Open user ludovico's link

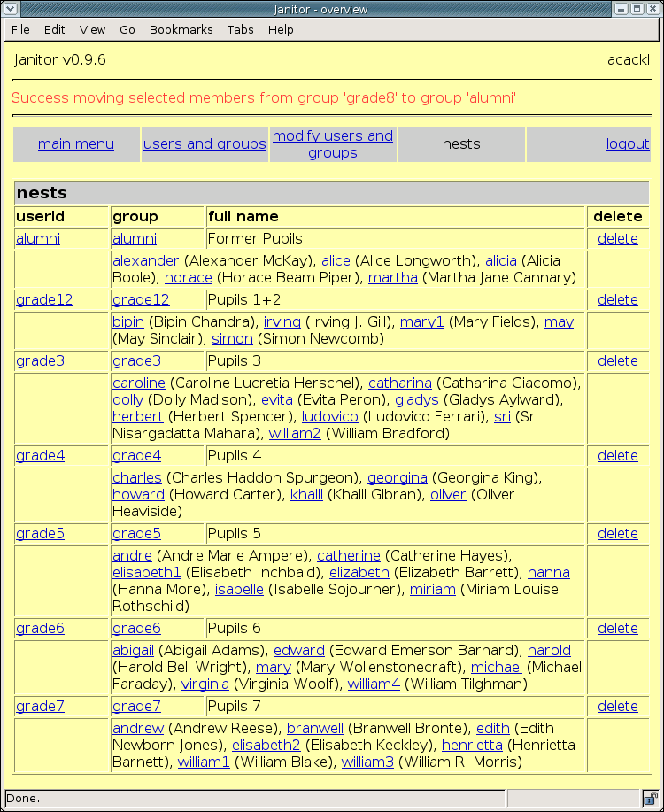click(x=330, y=417)
